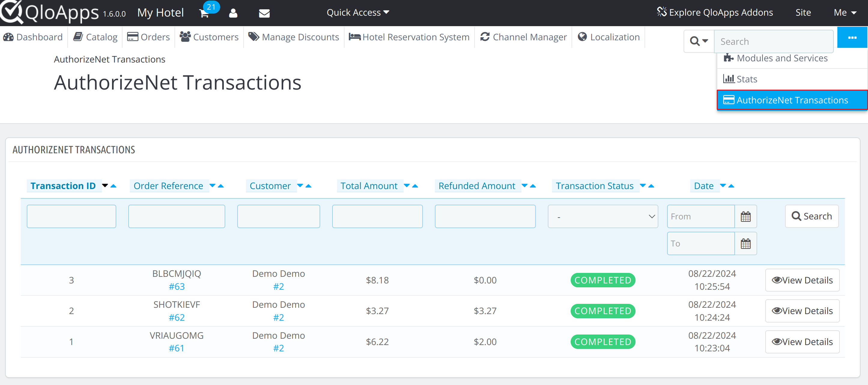Open the Catalog menu
The height and width of the screenshot is (385, 868).
click(95, 37)
